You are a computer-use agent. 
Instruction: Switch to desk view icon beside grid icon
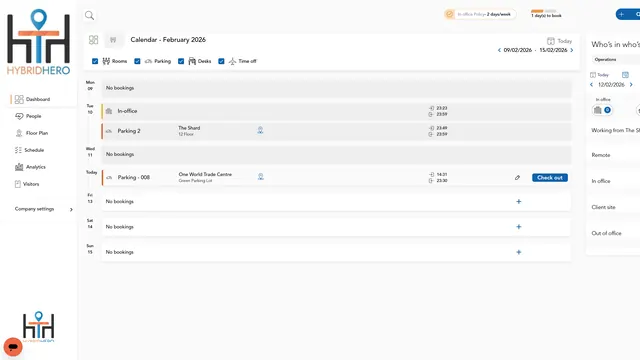click(113, 40)
